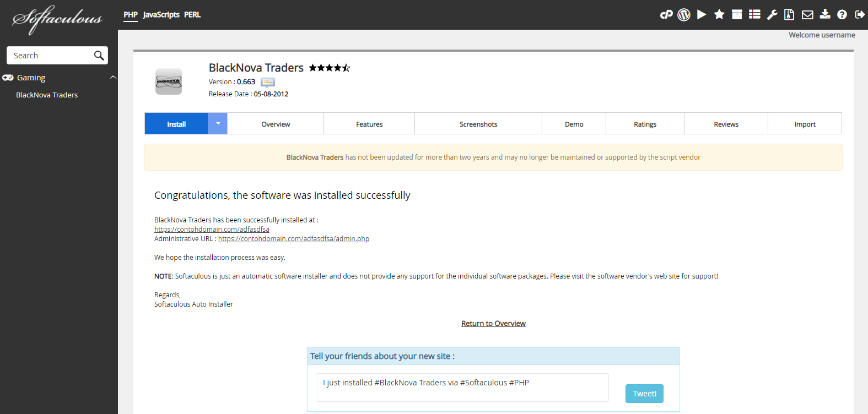
Task: Click the Tweet! button
Action: pyautogui.click(x=644, y=394)
